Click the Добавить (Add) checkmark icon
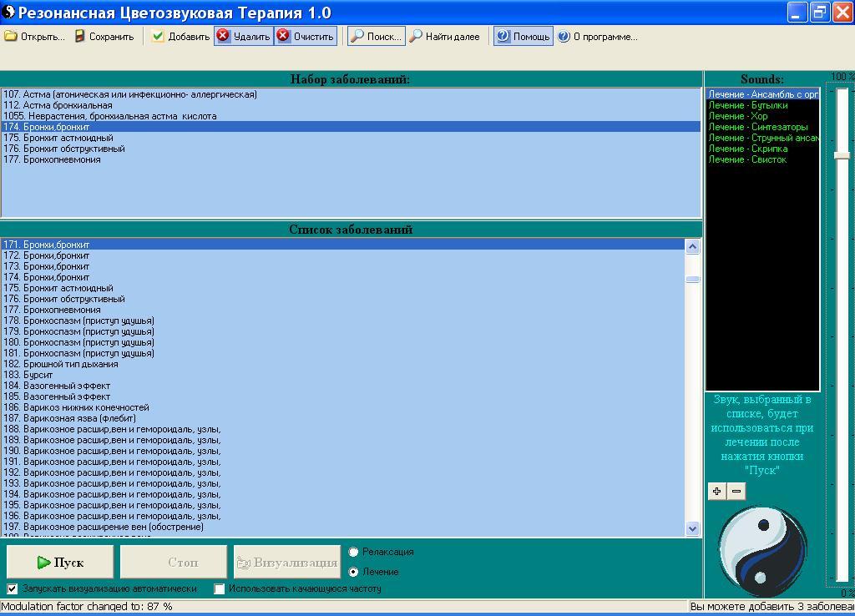 coord(158,36)
